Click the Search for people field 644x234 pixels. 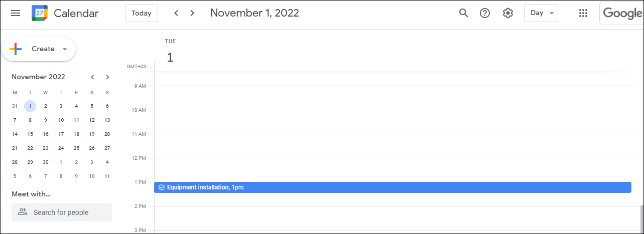tap(62, 212)
